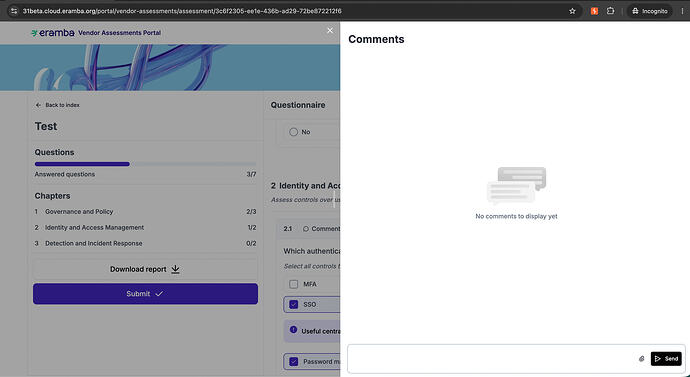Click the No comments to display yet text
Image resolution: width=690 pixels, height=377 pixels.
[516, 216]
